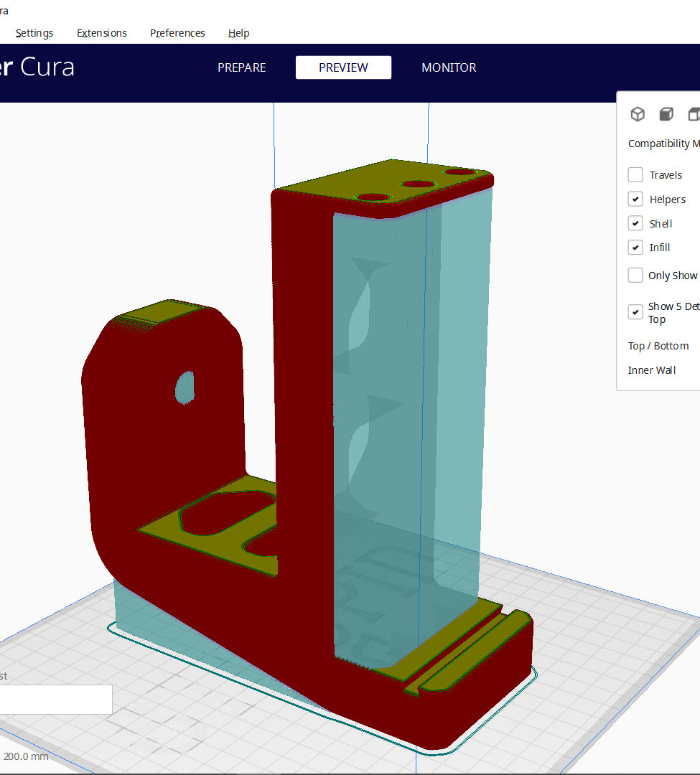Image resolution: width=700 pixels, height=775 pixels.
Task: Click the 3D perspective view cube icon
Action: (638, 114)
